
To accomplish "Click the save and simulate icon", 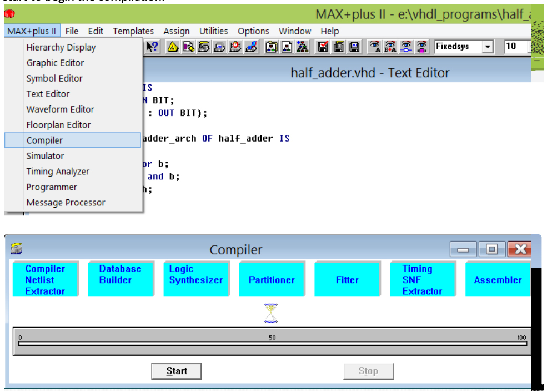I will [354, 47].
